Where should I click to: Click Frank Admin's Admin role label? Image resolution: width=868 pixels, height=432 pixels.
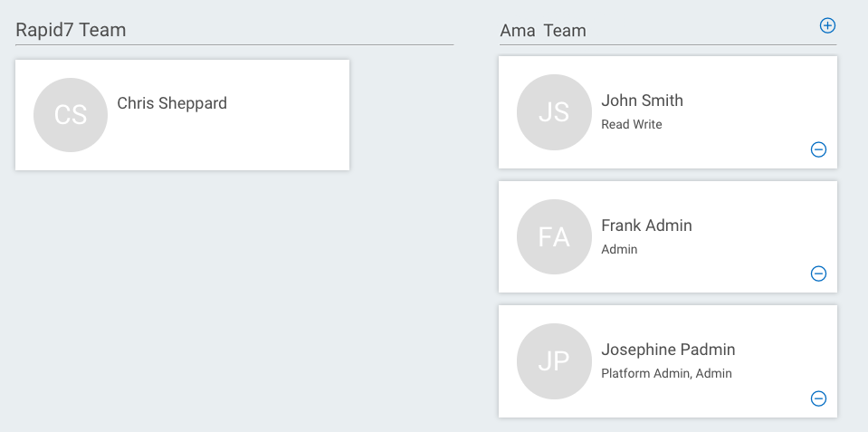[x=619, y=249]
